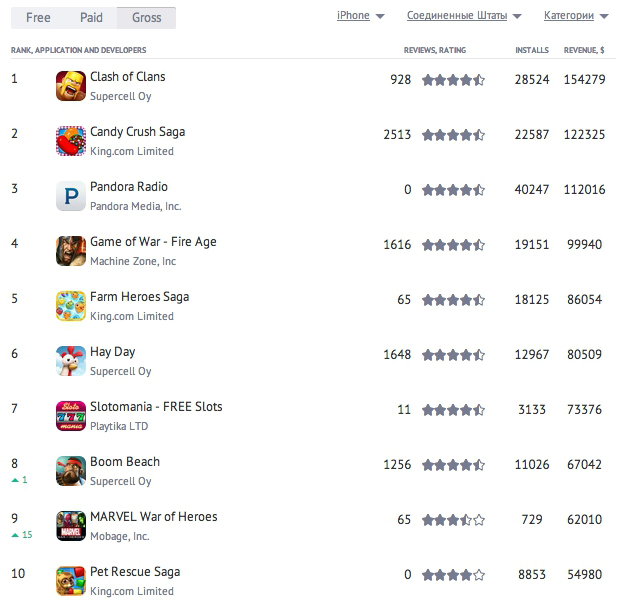
Task: Select the Boom Beach app icon
Action: (x=71, y=471)
